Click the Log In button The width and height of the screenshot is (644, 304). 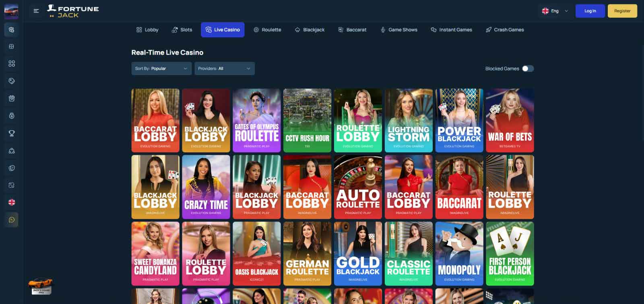(590, 11)
